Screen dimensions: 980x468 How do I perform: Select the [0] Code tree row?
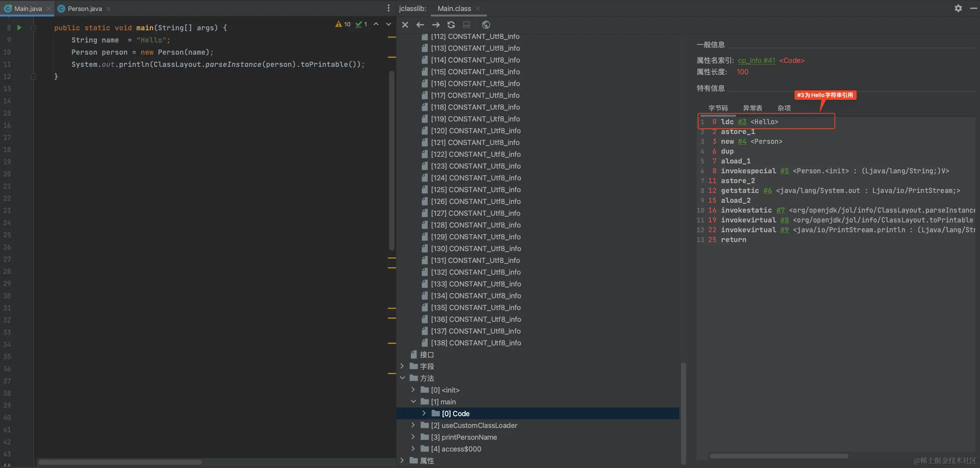[538, 413]
